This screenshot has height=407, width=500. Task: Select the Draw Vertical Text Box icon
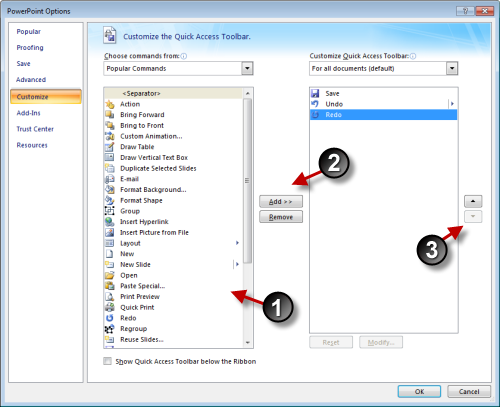pos(110,158)
